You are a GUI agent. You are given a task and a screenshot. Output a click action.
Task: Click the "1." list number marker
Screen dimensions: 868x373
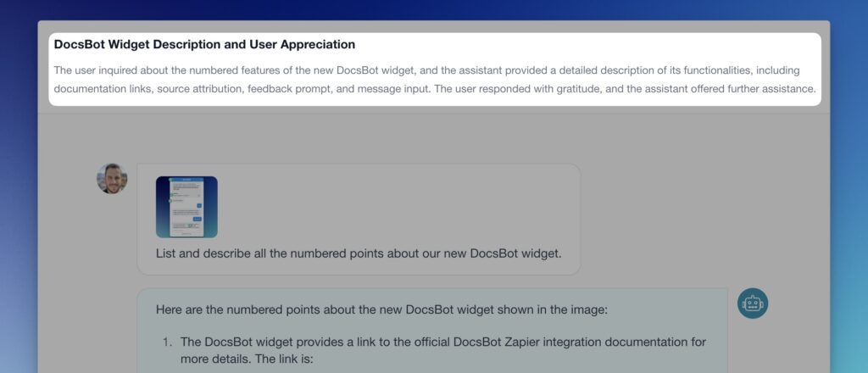[x=167, y=342]
